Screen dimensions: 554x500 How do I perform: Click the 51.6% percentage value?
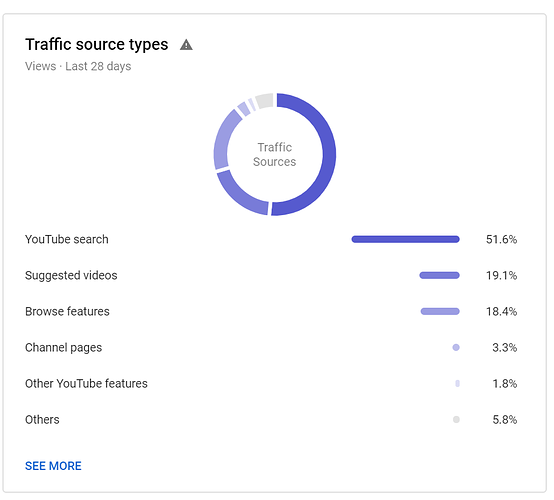pos(501,239)
